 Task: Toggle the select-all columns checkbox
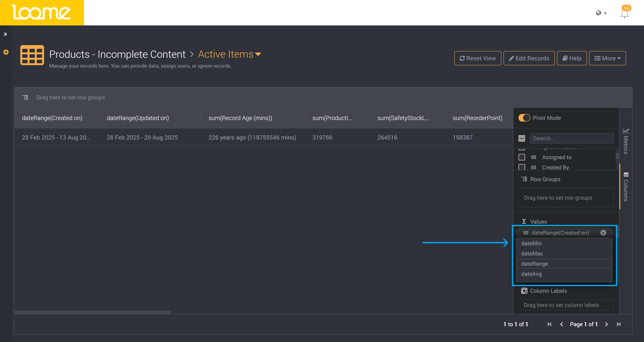(x=522, y=138)
